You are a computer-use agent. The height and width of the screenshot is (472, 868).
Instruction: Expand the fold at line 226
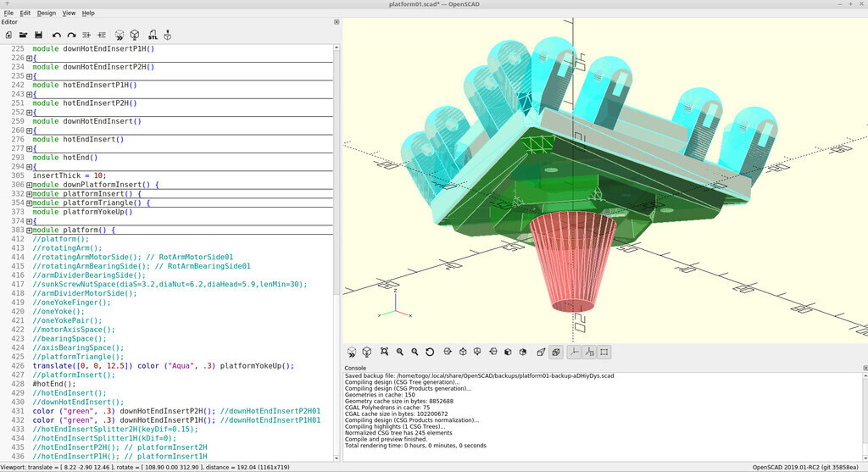click(30, 58)
